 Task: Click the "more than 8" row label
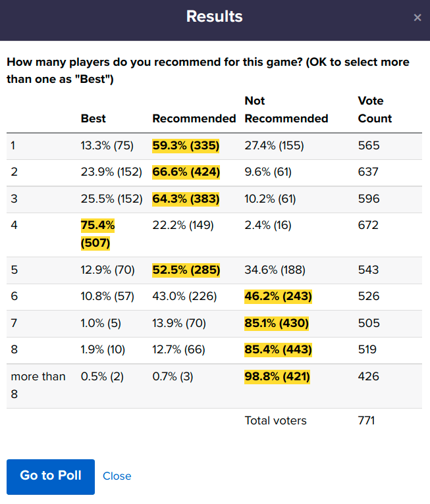pyautogui.click(x=38, y=386)
